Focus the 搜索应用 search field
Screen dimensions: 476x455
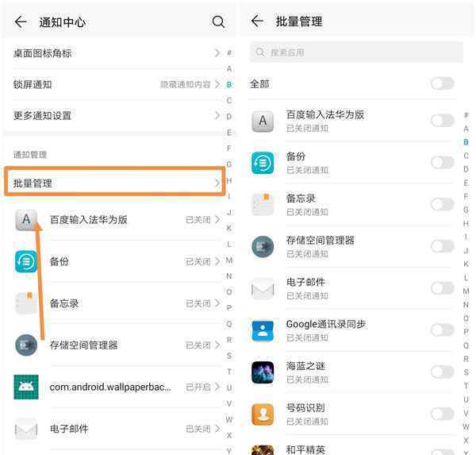356,52
